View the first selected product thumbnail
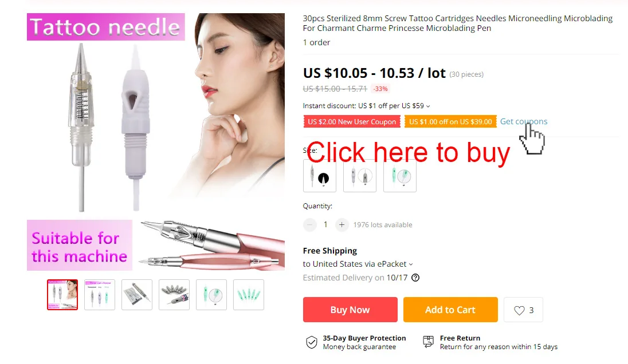628x364 pixels. [x=62, y=295]
